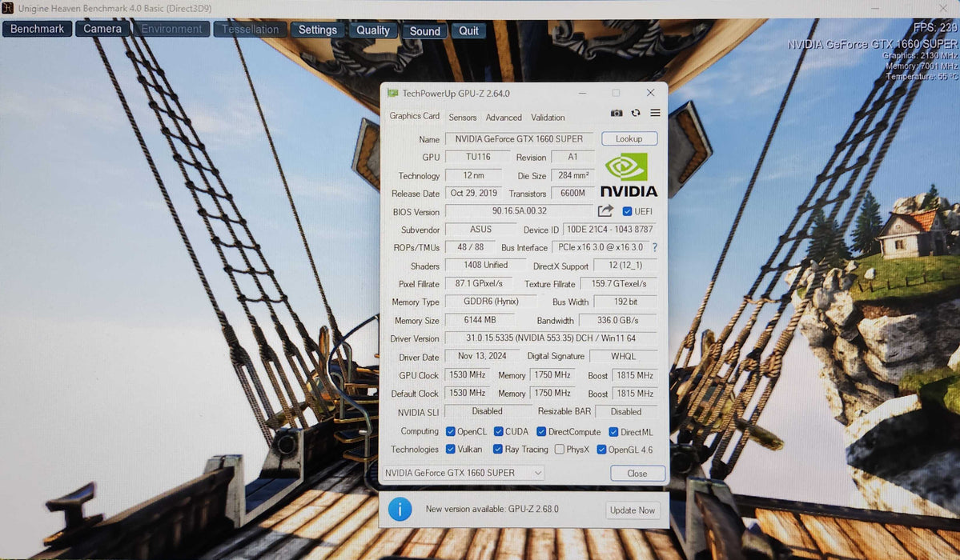Screen dimensions: 960x560
Task: Click the BIOS export share icon
Action: coord(605,211)
